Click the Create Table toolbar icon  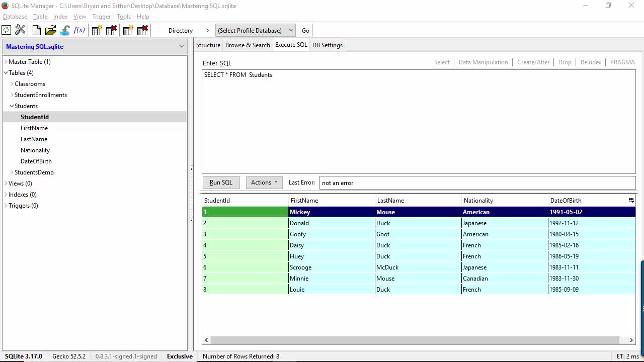pos(97,30)
